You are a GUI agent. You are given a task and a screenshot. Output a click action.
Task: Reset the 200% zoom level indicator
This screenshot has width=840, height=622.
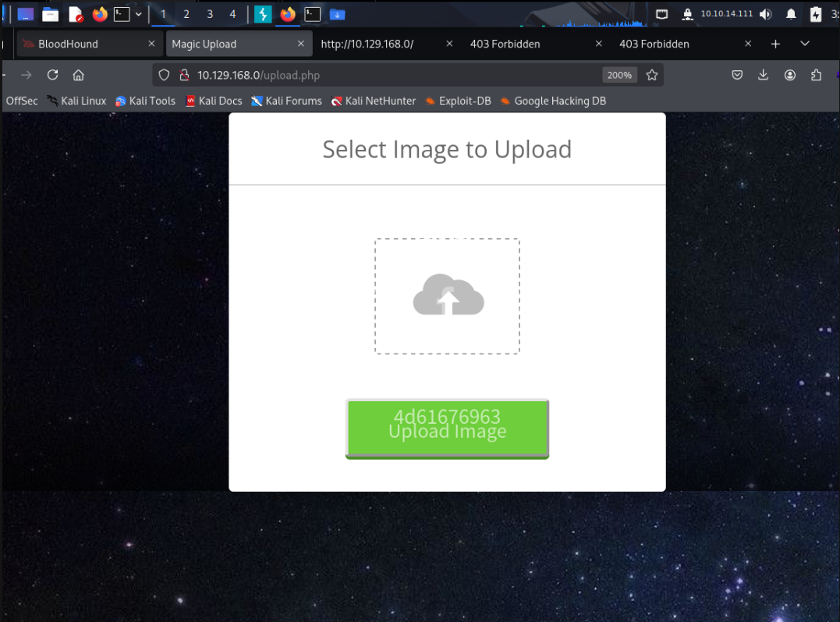tap(619, 75)
